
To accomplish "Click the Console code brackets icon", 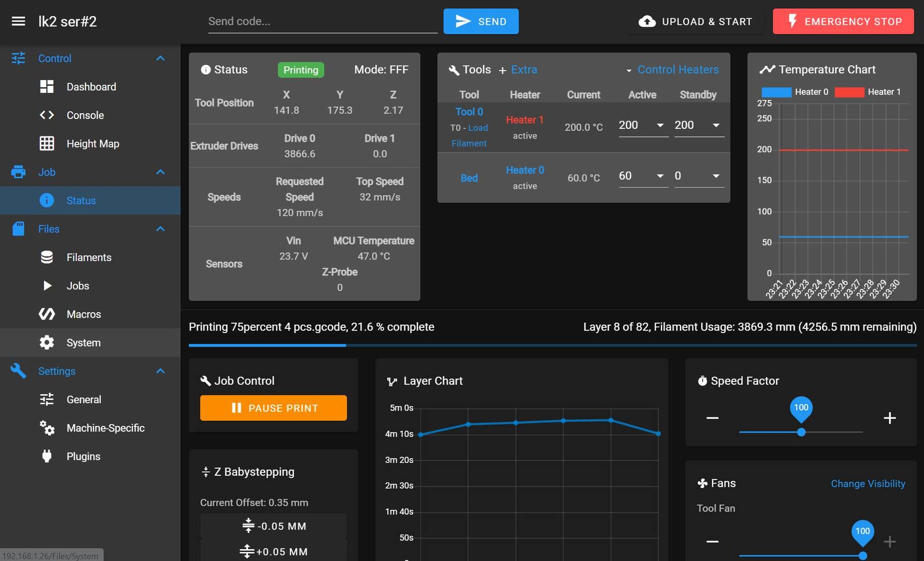I will pyautogui.click(x=47, y=115).
